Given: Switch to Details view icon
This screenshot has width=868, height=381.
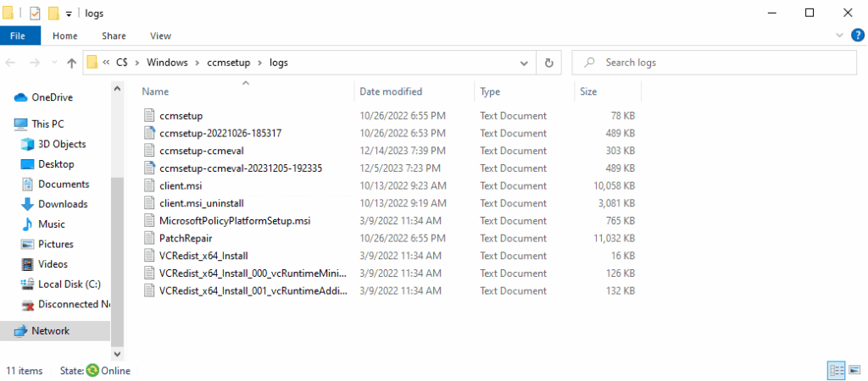Looking at the screenshot, I should pos(836,371).
